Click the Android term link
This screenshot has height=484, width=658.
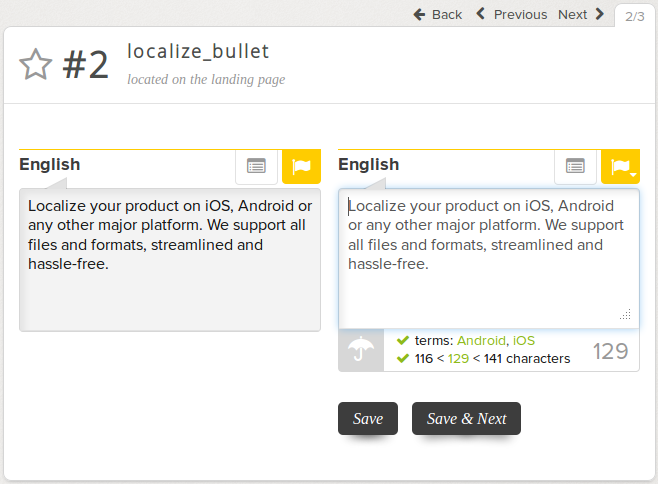[481, 340]
